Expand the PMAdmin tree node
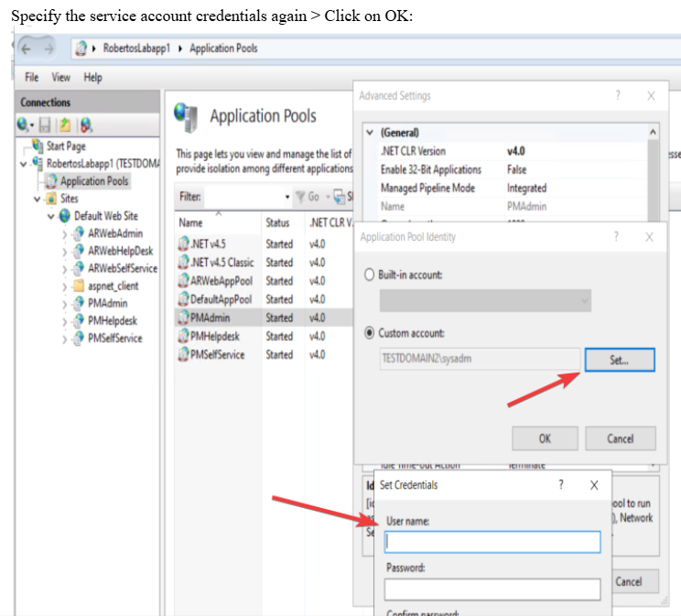The width and height of the screenshot is (681, 616). tap(64, 304)
